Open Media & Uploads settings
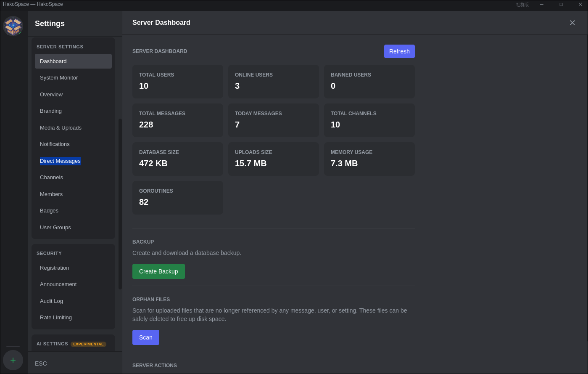This screenshot has width=588, height=374. pos(61,128)
